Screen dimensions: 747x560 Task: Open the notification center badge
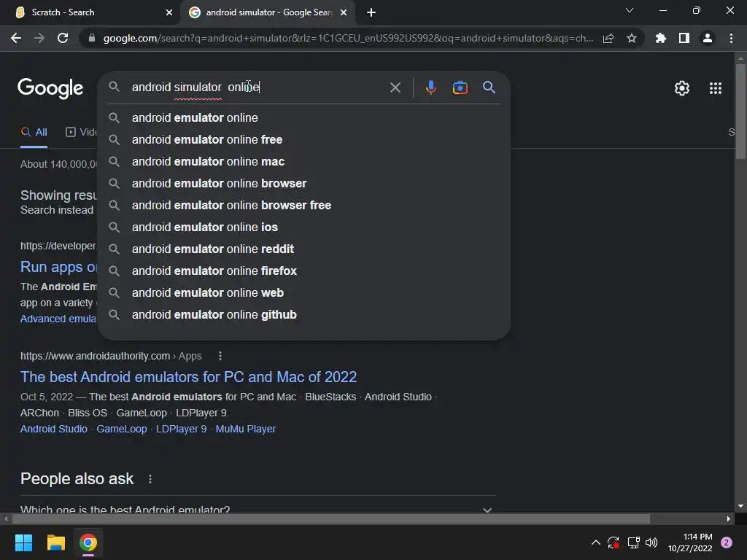(726, 542)
